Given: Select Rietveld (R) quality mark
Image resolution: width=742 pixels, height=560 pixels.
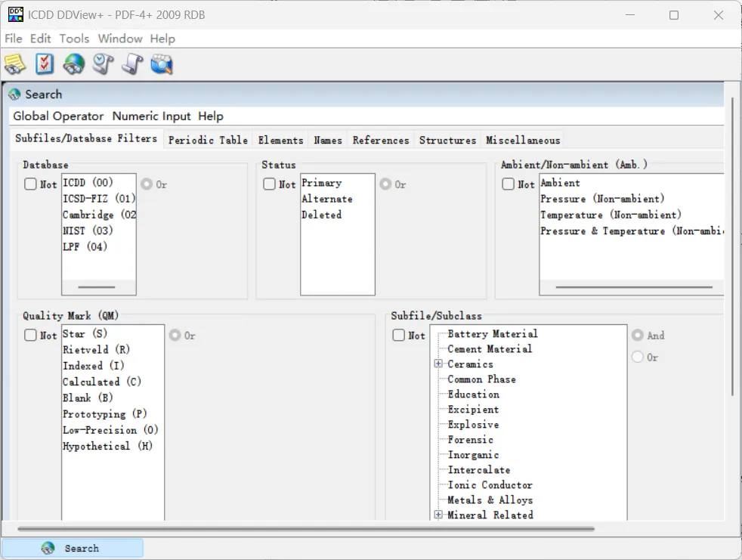Looking at the screenshot, I should click(97, 350).
